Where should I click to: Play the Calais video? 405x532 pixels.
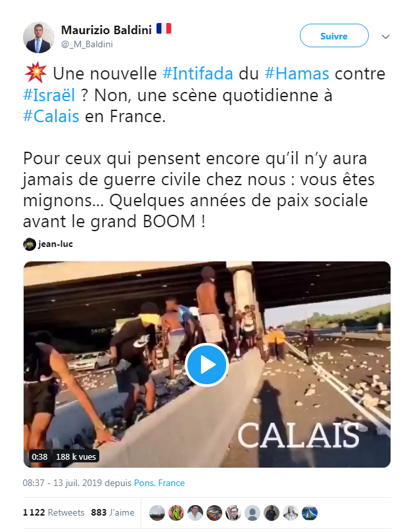206,365
